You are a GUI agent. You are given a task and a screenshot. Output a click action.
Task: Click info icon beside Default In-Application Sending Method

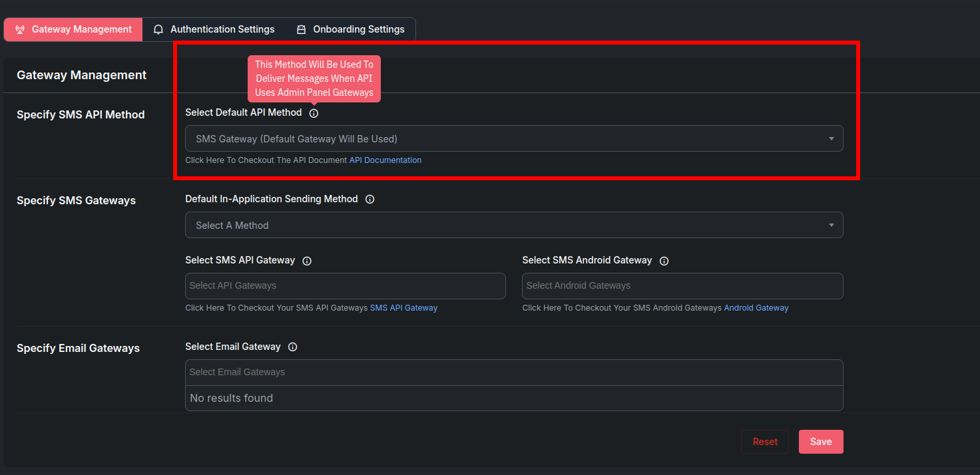pos(370,200)
